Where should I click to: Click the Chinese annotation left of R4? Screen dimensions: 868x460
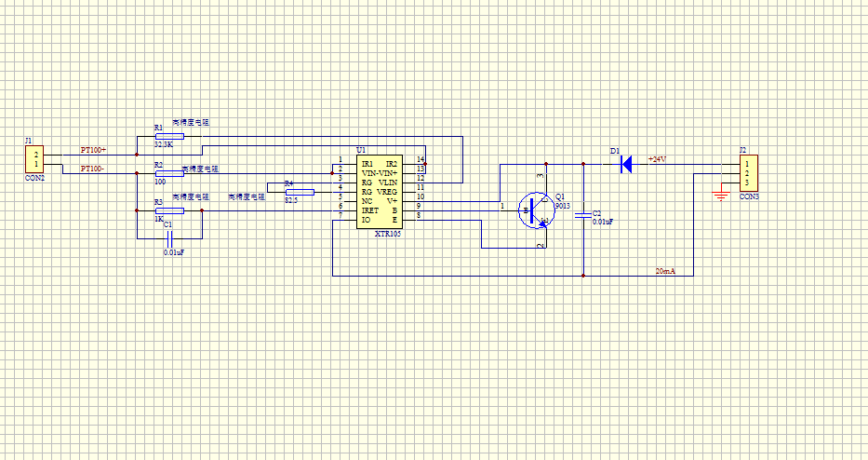point(247,196)
